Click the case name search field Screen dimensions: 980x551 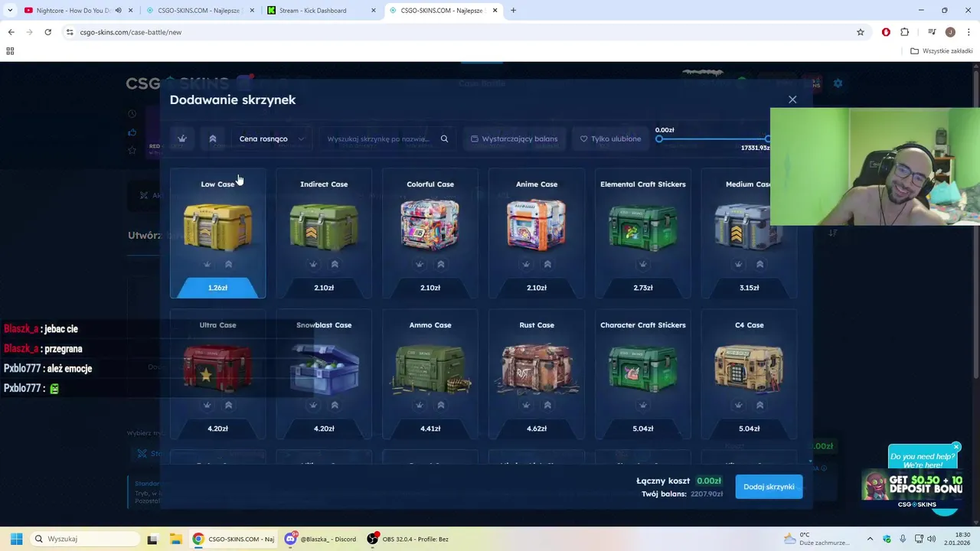(378, 139)
